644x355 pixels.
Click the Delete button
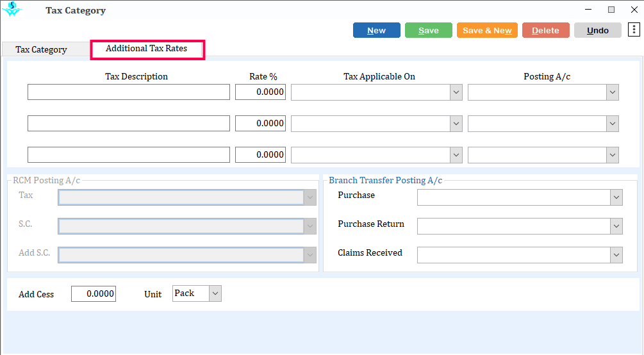(x=545, y=30)
